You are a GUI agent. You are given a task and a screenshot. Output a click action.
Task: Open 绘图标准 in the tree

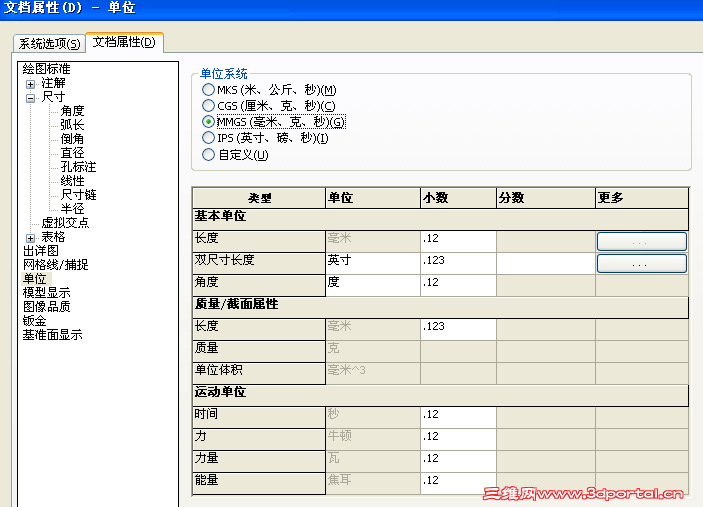point(46,69)
